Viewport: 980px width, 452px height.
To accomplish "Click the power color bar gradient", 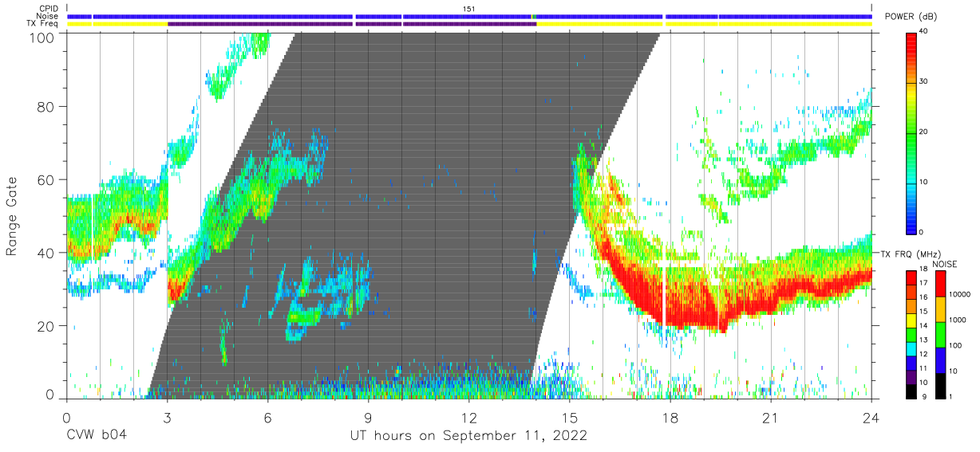I will point(912,132).
